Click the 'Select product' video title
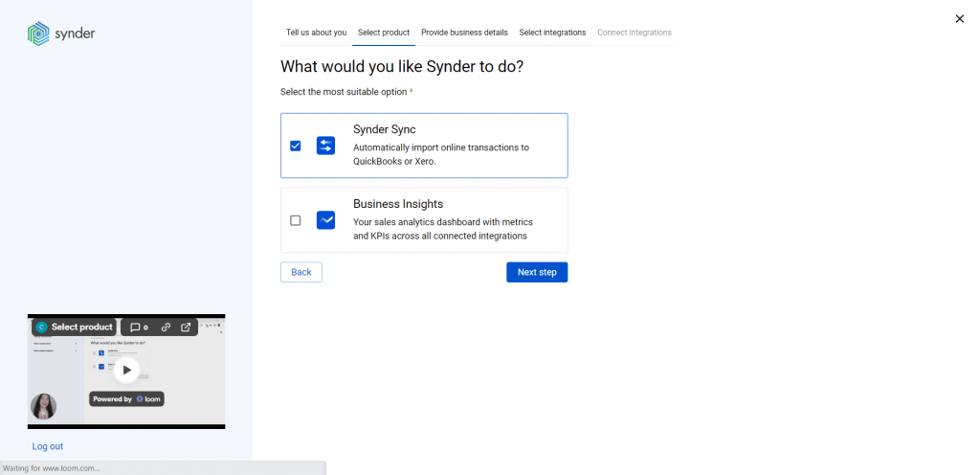 click(82, 327)
